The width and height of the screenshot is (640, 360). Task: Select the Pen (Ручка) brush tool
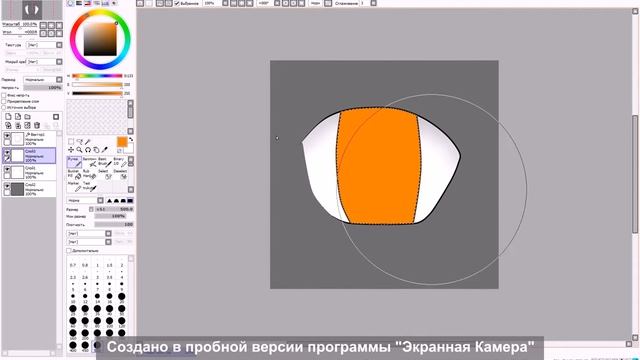tap(74, 162)
